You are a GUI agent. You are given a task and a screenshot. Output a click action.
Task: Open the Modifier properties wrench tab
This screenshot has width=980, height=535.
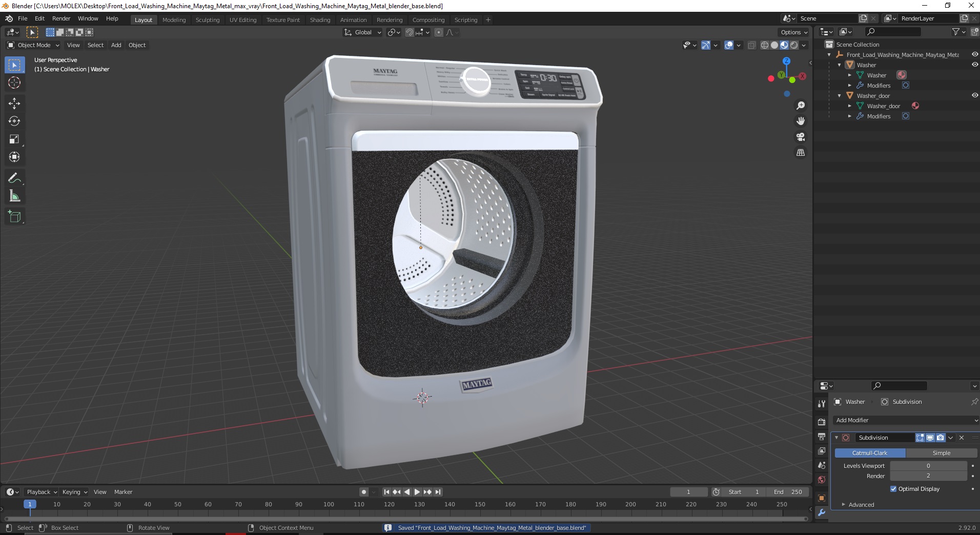pyautogui.click(x=822, y=512)
